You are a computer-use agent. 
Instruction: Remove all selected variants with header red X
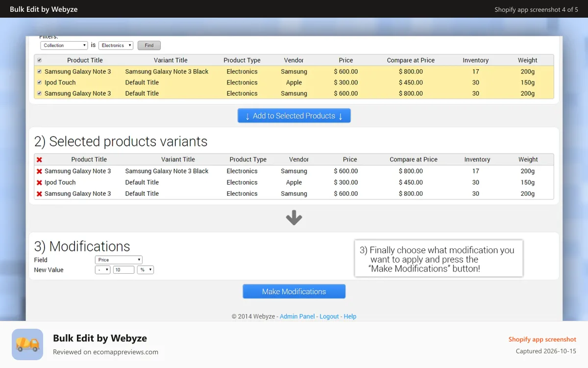[39, 159]
